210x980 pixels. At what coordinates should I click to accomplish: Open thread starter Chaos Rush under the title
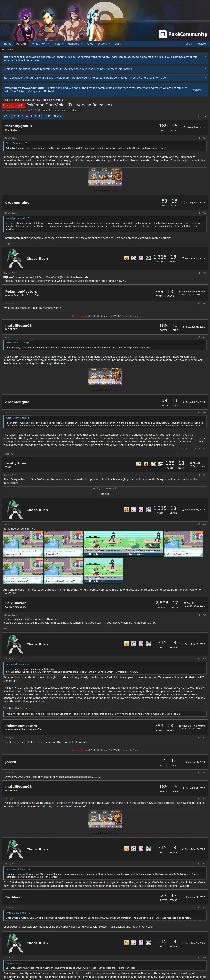tap(11, 110)
